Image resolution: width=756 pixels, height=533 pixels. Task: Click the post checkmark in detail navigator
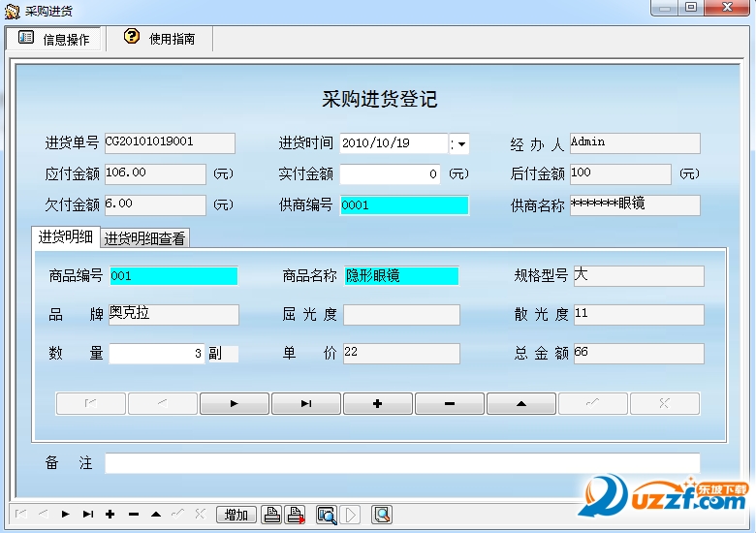(593, 403)
